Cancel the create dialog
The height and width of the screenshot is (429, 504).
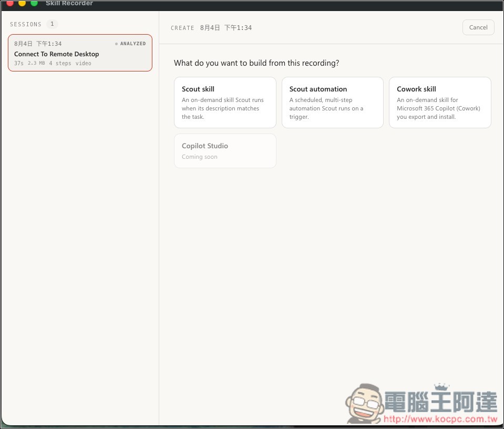(x=478, y=27)
